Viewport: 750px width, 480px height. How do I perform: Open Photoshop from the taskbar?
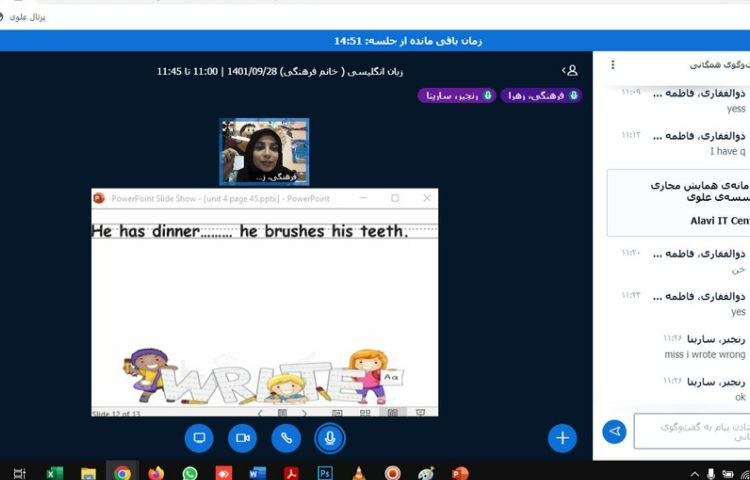[325, 473]
